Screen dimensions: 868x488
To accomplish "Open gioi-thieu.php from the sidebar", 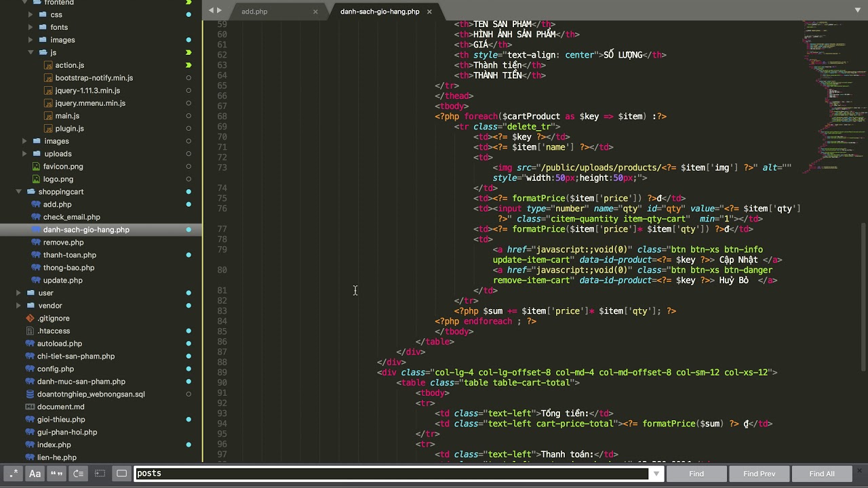I will coord(61,420).
